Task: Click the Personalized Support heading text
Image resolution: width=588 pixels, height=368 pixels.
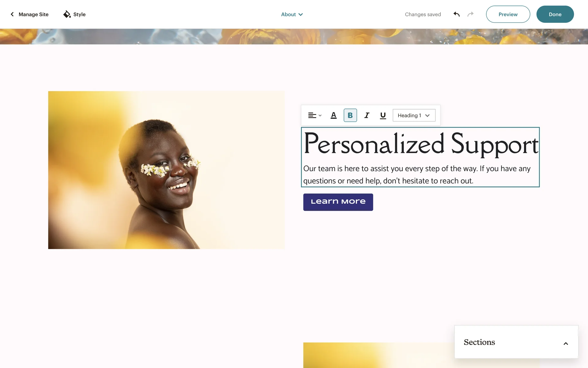Action: (421, 144)
